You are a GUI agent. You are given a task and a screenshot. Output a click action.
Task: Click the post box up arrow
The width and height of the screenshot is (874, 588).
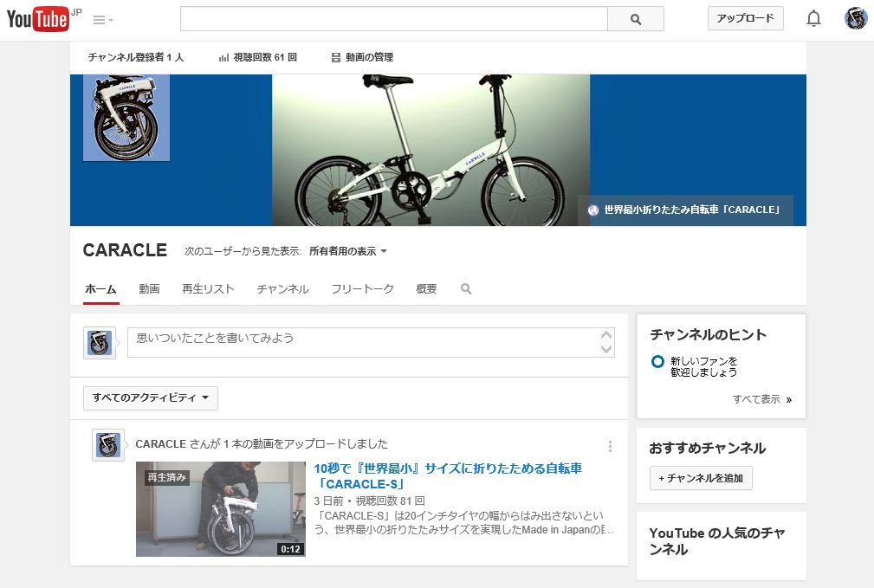[x=606, y=334]
